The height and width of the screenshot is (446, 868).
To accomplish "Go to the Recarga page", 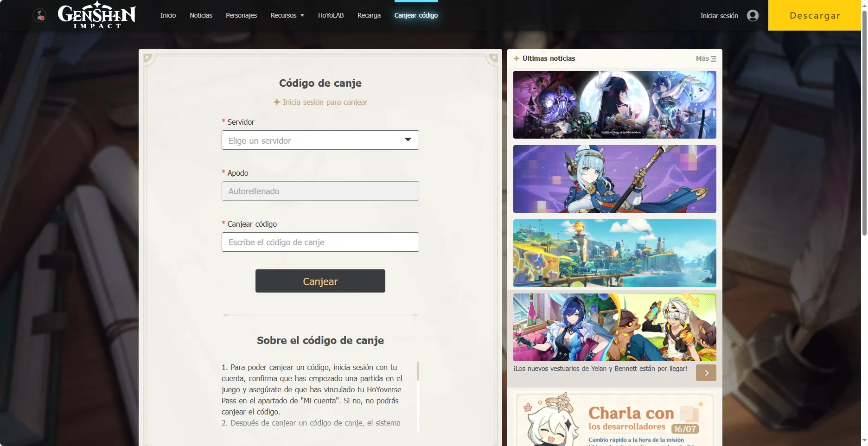I will click(x=369, y=15).
